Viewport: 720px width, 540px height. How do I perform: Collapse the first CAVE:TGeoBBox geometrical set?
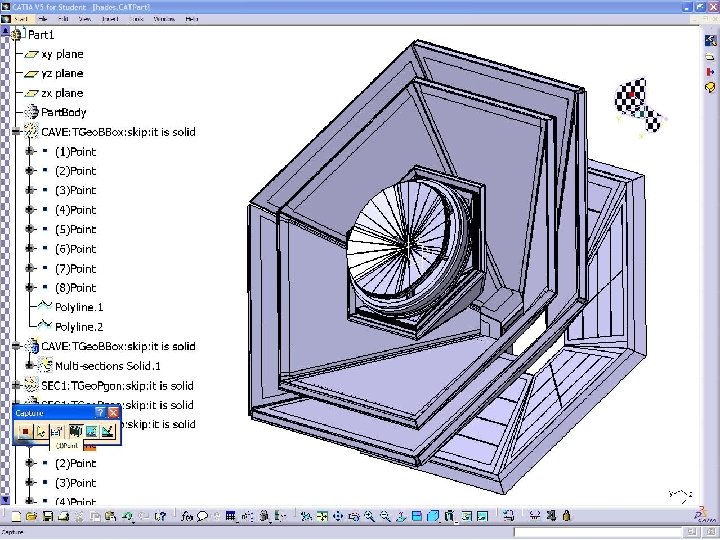(17, 132)
